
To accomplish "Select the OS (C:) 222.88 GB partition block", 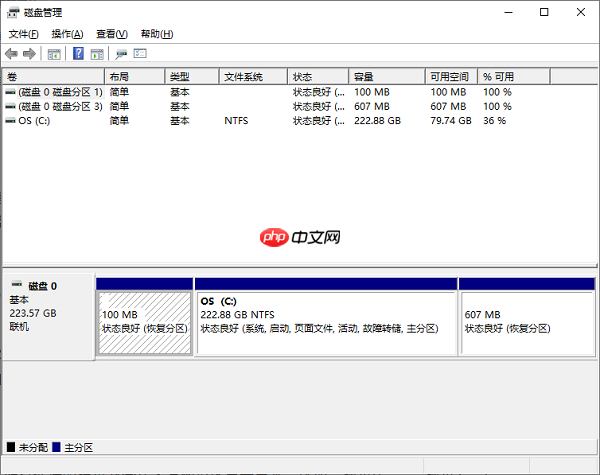I will pos(326,323).
